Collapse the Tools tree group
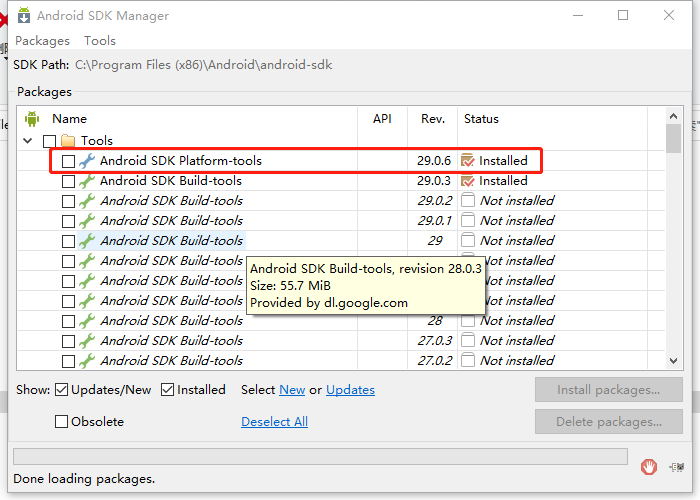This screenshot has width=700, height=500. [28, 141]
